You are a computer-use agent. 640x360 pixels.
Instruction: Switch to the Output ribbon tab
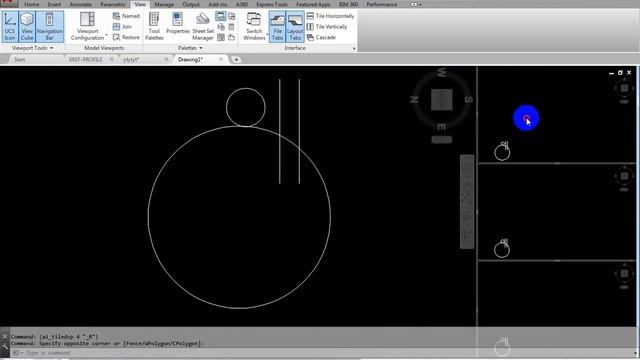pyautogui.click(x=191, y=4)
